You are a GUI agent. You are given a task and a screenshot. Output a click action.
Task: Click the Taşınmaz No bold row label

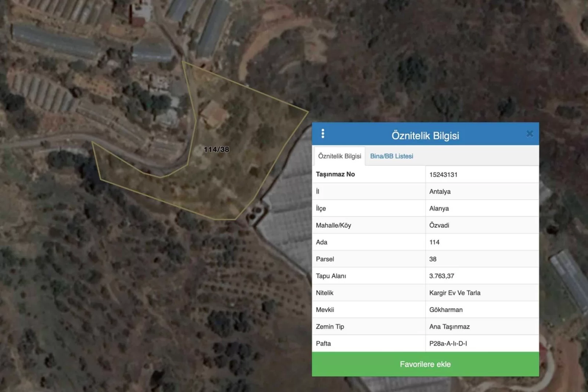[335, 174]
